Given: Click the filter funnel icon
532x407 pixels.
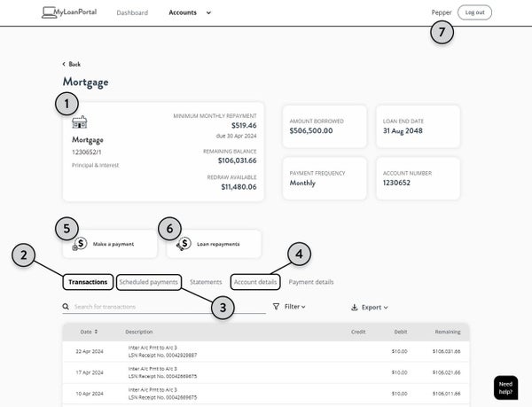Looking at the screenshot, I should (276, 307).
